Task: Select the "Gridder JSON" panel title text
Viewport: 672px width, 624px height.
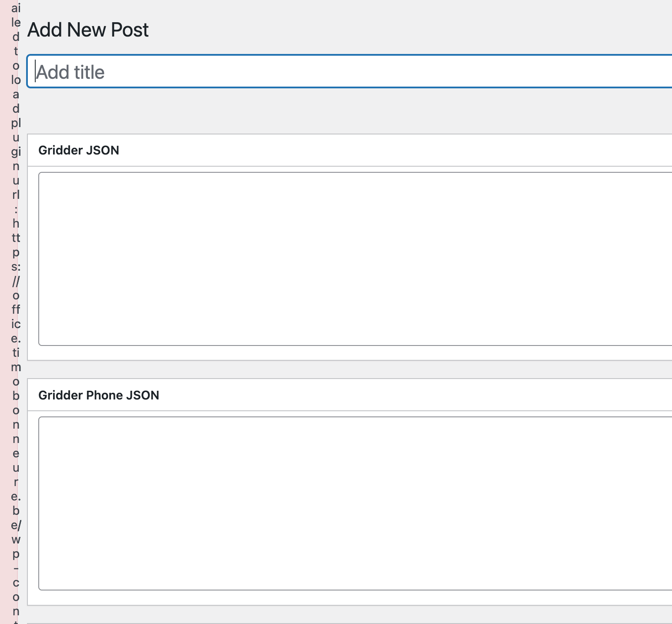Action: pyautogui.click(x=79, y=151)
